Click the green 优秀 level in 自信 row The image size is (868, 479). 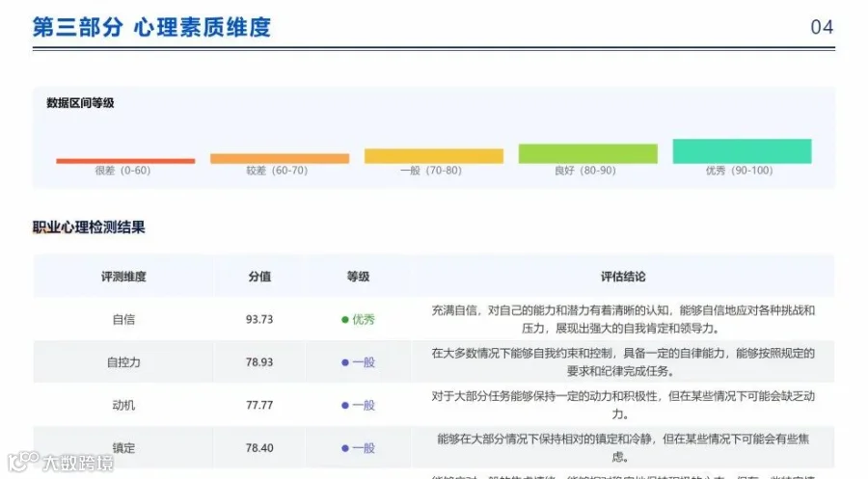[x=364, y=319]
